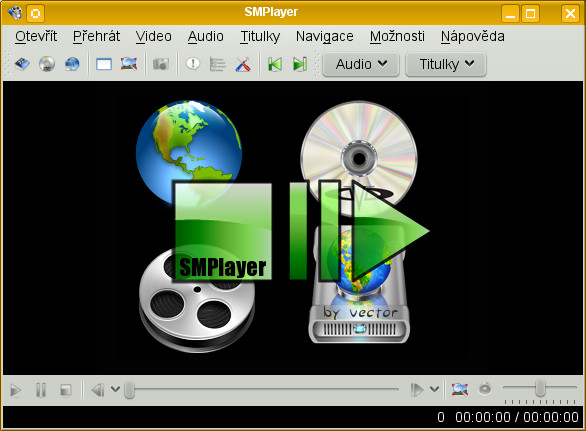Start playback with the Play button

click(x=15, y=390)
